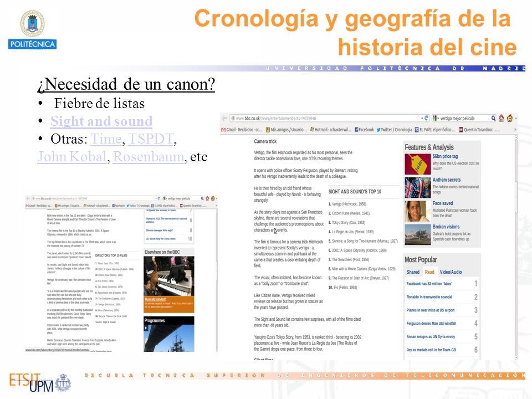Open the 'John Kobal' slide hyperlink
This screenshot has height=399, width=532.
click(72, 157)
